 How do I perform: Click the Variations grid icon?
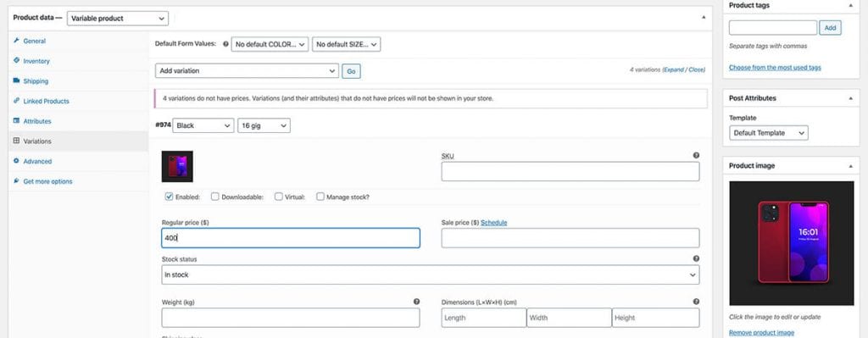(x=17, y=141)
